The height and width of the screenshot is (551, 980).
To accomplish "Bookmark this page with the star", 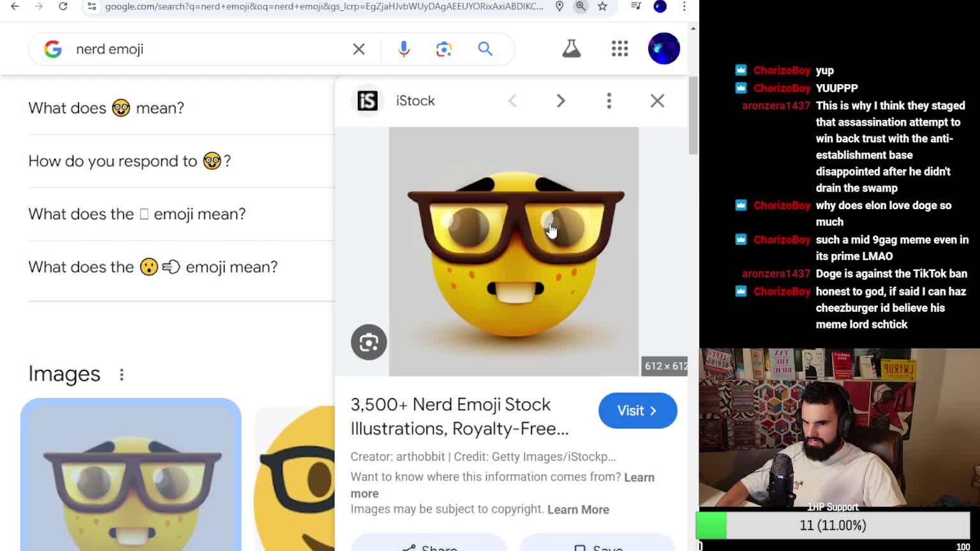I will click(602, 6).
